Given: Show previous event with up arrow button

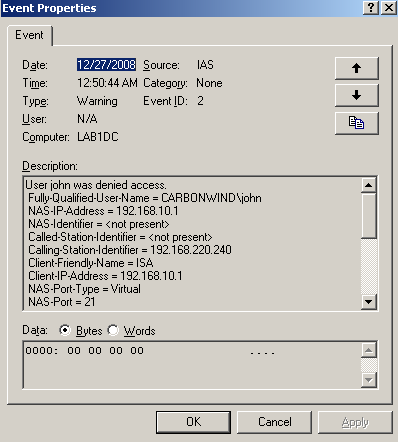Looking at the screenshot, I should pyautogui.click(x=357, y=68).
